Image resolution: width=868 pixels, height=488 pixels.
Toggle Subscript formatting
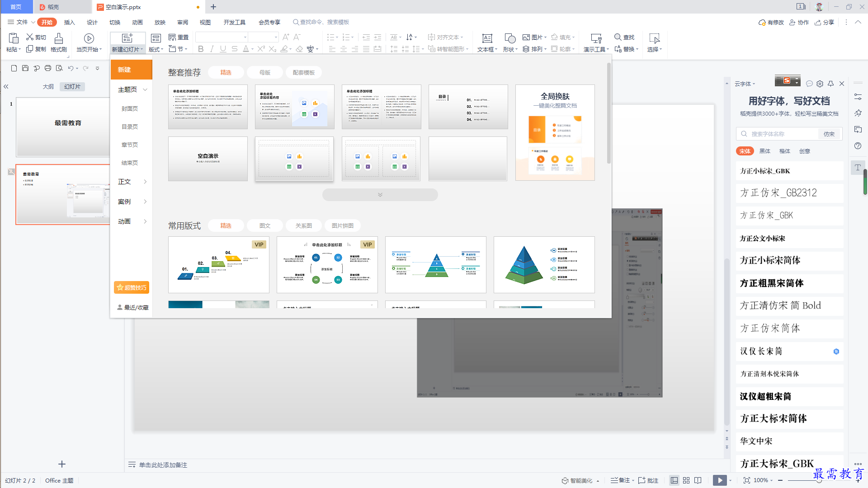tap(273, 49)
